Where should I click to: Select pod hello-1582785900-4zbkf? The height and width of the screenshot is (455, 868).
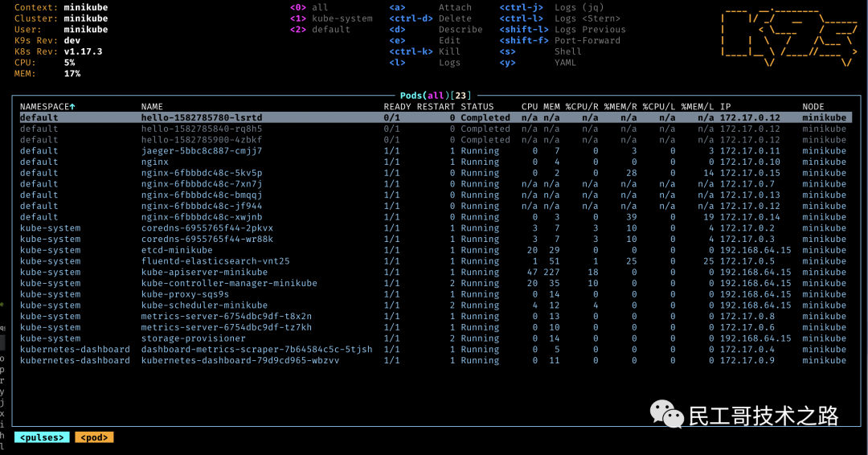(436, 140)
